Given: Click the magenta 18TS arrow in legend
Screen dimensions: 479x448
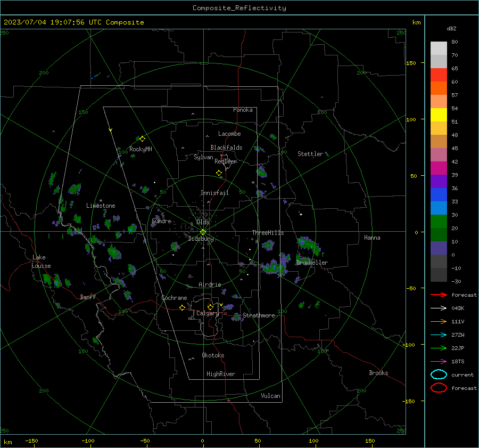Looking at the screenshot, I should tap(439, 362).
